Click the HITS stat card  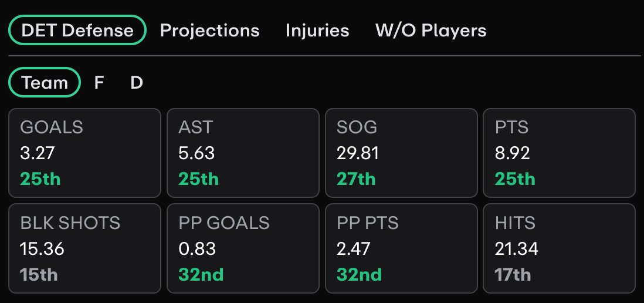click(x=560, y=248)
